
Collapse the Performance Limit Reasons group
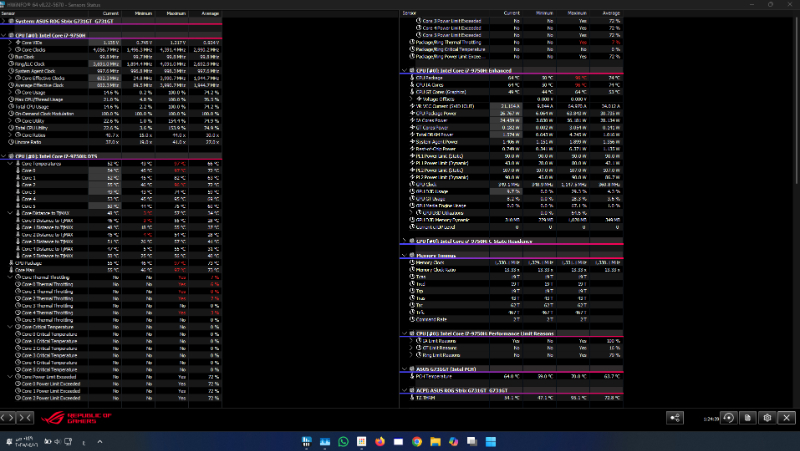tap(405, 333)
